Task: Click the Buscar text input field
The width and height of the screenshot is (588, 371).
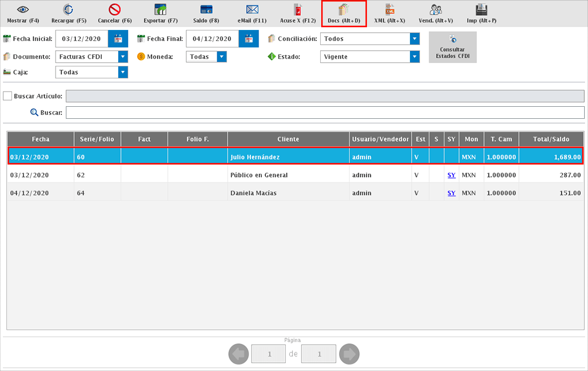Action: pyautogui.click(x=325, y=113)
